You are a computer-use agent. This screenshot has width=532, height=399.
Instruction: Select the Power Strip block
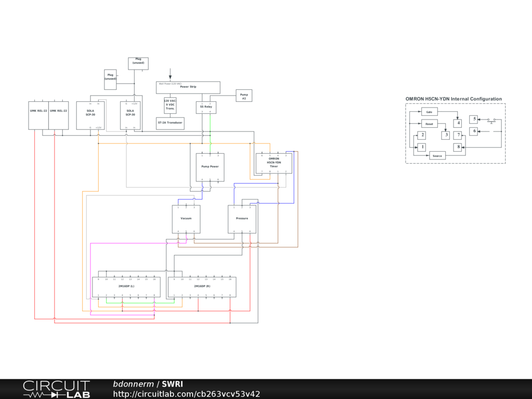(188, 87)
